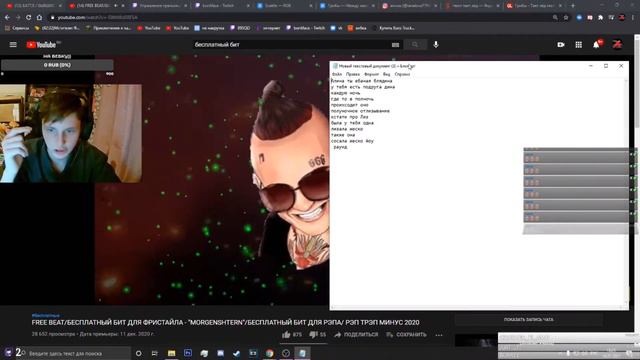Viewport: 640px width, 360px height.
Task: Open the 'Купить Bass Tools' bookmark
Action: (x=393, y=28)
